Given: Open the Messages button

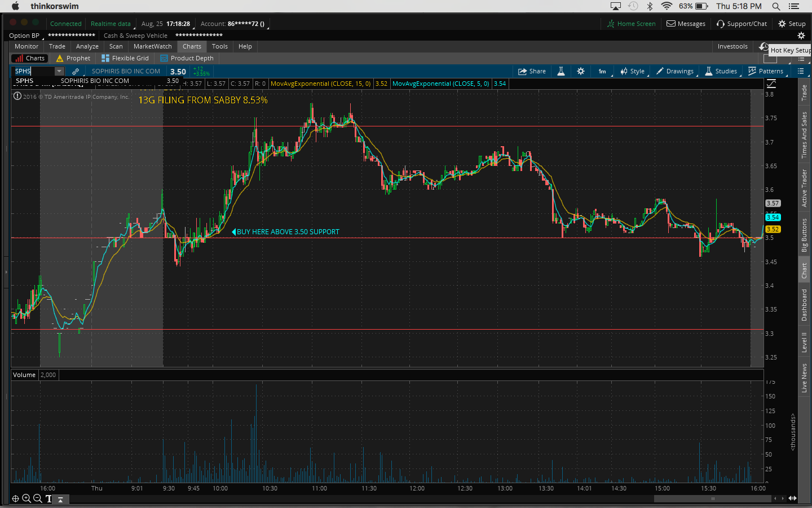Looking at the screenshot, I should pos(686,24).
